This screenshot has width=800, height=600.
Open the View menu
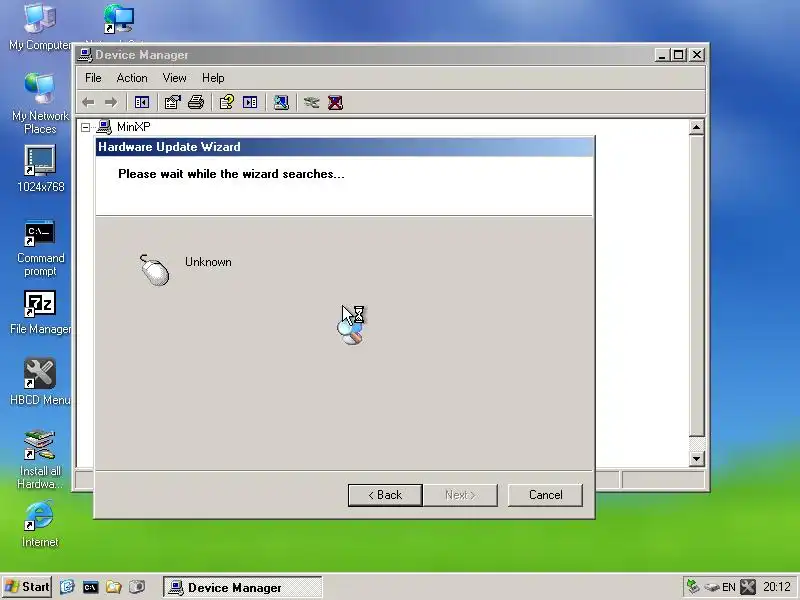pos(174,78)
